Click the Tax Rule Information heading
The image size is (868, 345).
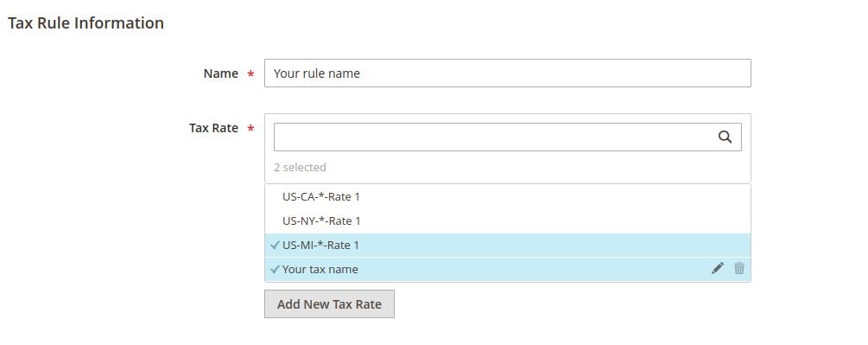tap(86, 22)
